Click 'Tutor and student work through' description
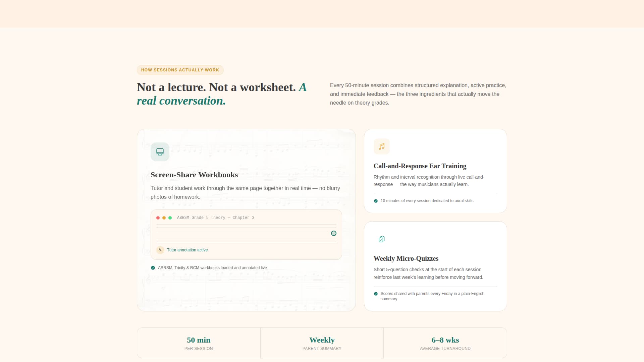 click(245, 193)
